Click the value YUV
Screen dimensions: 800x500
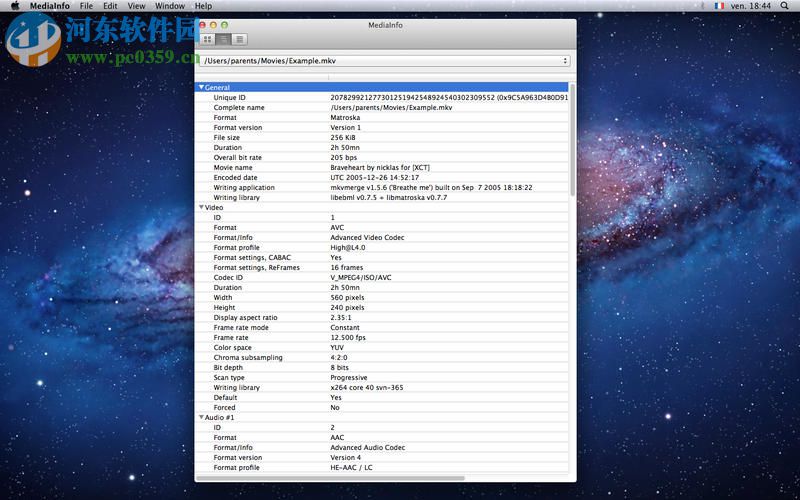(337, 347)
